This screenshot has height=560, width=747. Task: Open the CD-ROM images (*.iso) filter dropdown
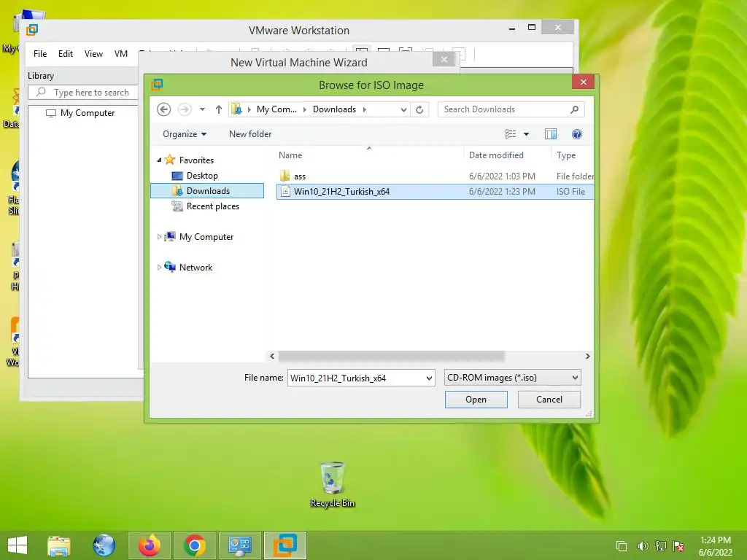(x=512, y=378)
